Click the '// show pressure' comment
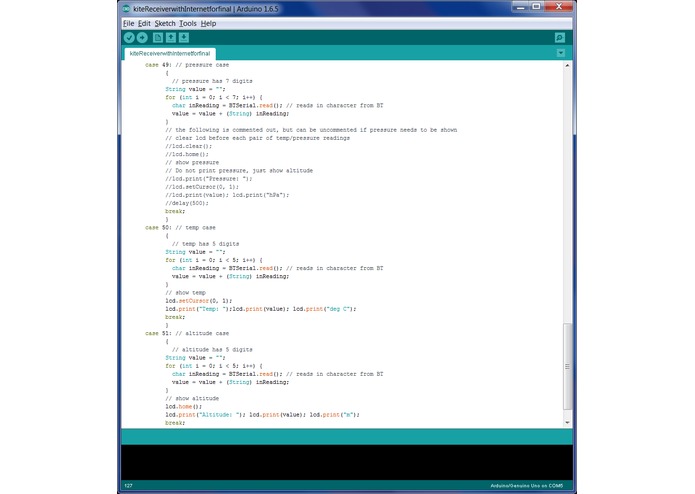This screenshot has height=494, width=695. (192, 163)
